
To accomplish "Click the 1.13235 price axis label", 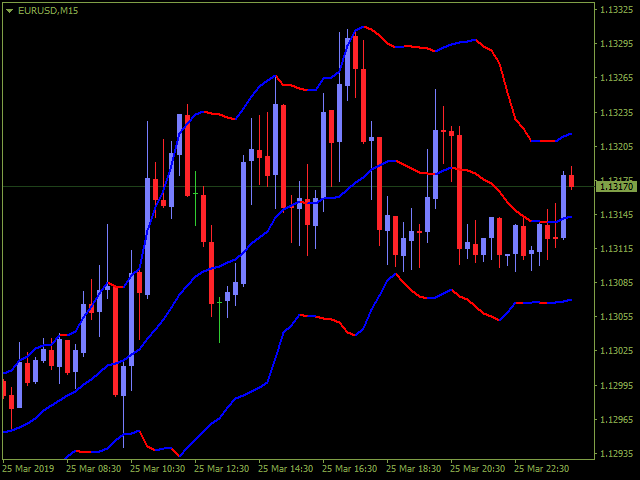I will tap(616, 112).
